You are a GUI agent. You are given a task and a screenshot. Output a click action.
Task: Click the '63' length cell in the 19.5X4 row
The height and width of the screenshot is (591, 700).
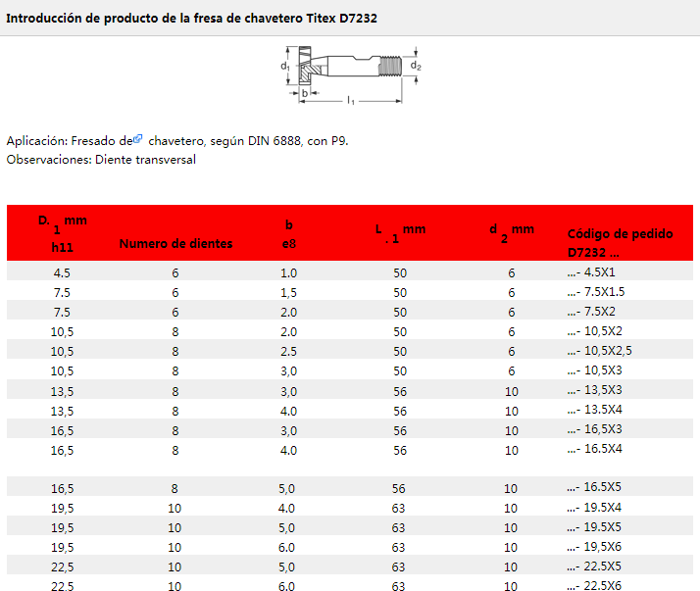tap(399, 509)
